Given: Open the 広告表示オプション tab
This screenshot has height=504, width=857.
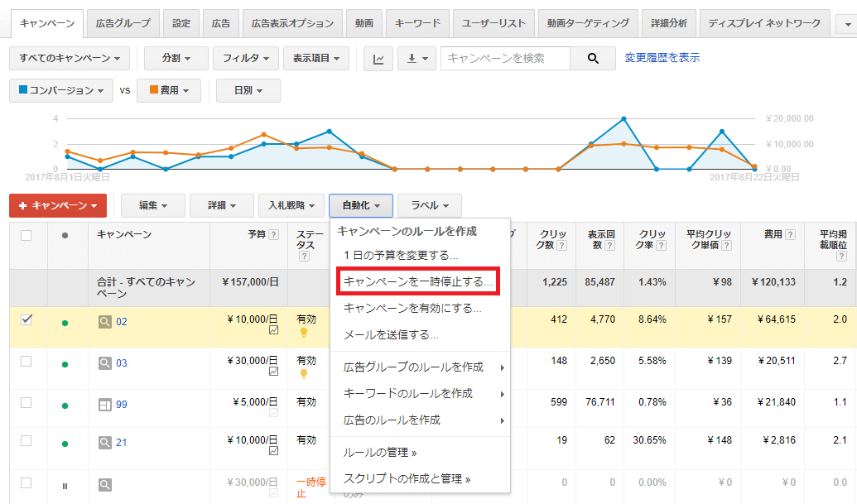Looking at the screenshot, I should tap(292, 23).
